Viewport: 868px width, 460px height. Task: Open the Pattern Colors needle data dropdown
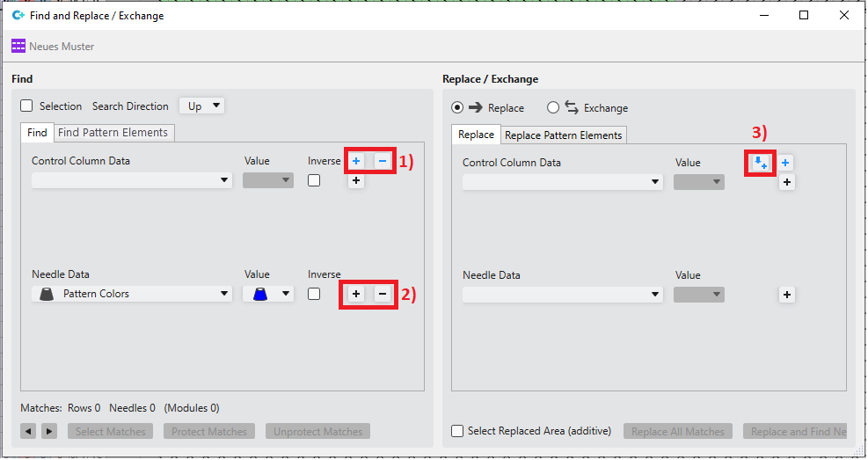click(x=132, y=294)
